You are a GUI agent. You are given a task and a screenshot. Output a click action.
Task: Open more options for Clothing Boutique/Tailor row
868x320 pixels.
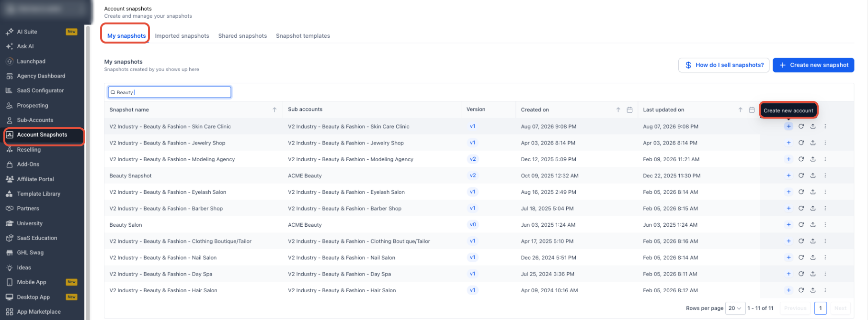825,241
